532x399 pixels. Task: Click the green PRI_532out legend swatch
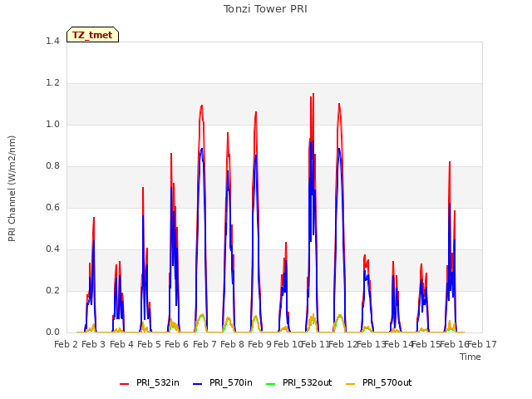[270, 384]
